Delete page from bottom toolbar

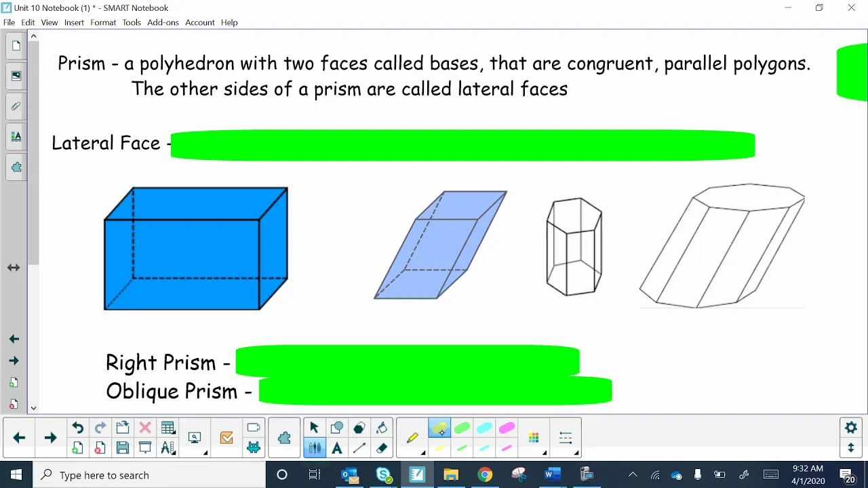pyautogui.click(x=100, y=448)
